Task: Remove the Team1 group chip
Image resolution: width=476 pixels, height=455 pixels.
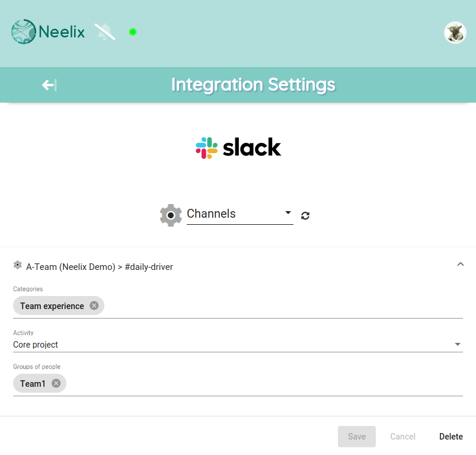Action: 56,383
